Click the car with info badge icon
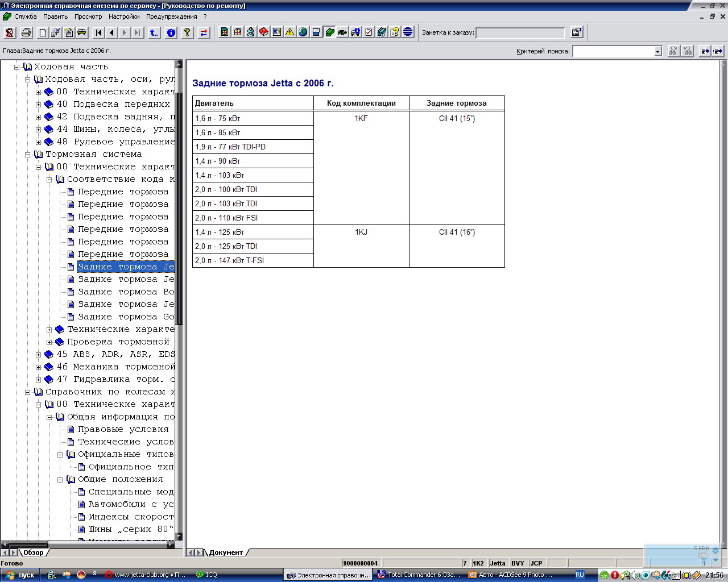 point(355,32)
